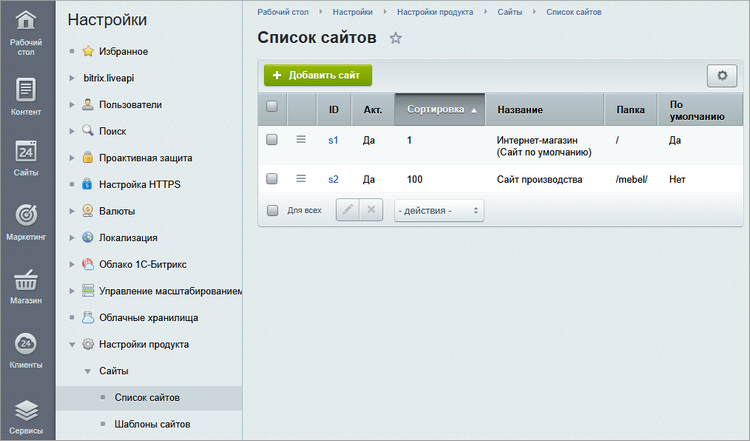Open the Клиенты sidebar section
Viewport: 750px width, 441px height.
[x=26, y=352]
